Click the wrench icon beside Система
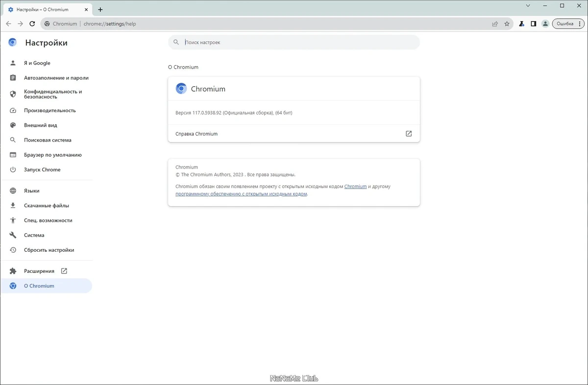Screen dimensions: 588x385 pyautogui.click(x=13, y=235)
